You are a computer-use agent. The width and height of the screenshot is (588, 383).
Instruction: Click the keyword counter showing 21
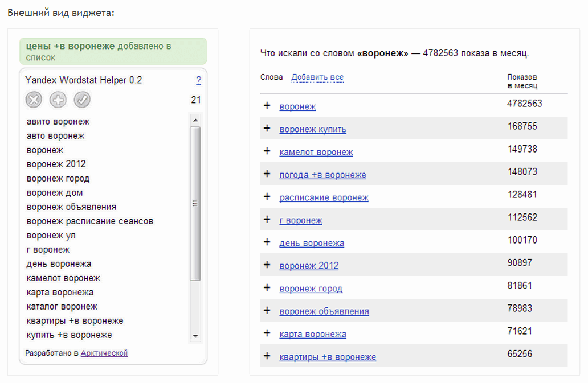tap(196, 100)
